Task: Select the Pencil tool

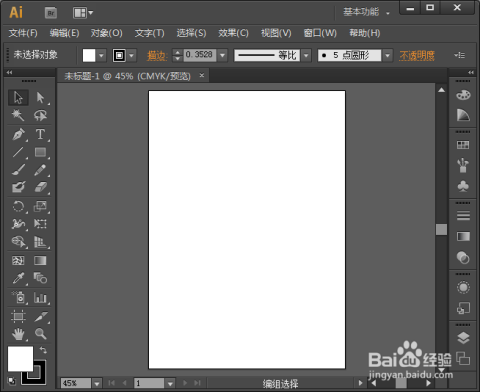Action: (40, 170)
